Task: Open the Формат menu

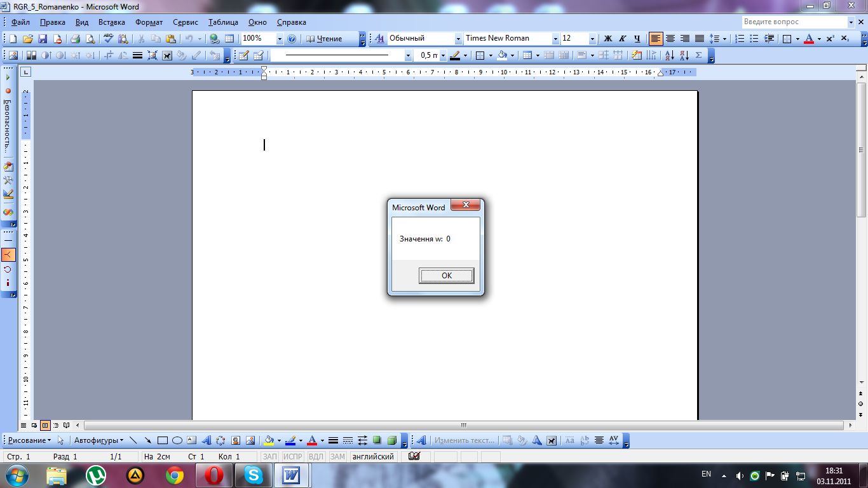Action: point(149,22)
